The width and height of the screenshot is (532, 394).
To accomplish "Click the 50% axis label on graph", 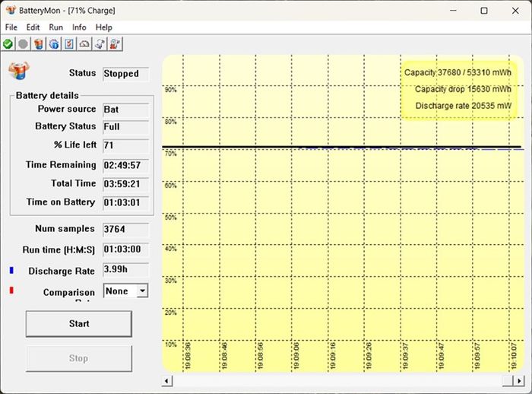I will (x=171, y=218).
